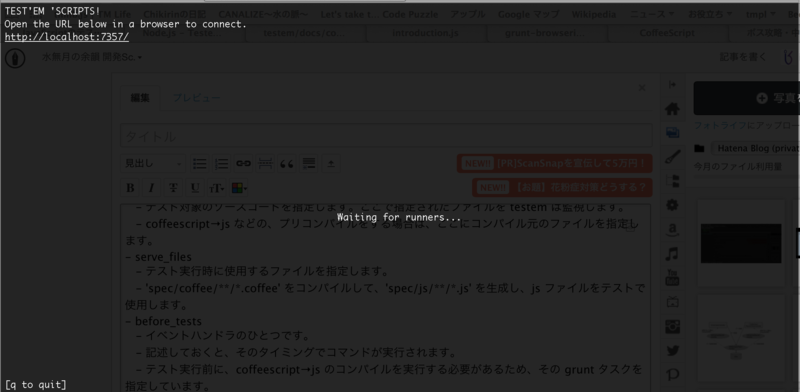Click the upload arrow icon in editor toolbar
The width and height of the screenshot is (800, 392).
pos(331,163)
